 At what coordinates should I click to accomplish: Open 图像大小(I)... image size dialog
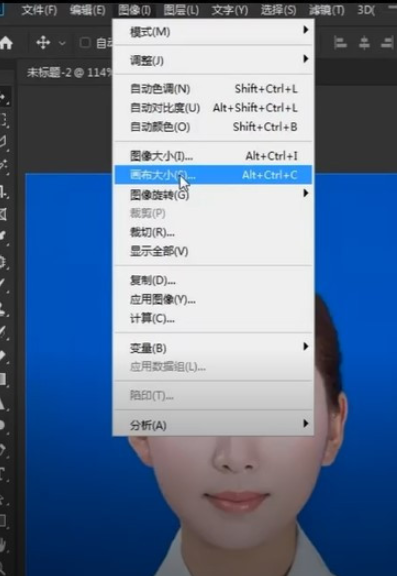tap(213, 156)
